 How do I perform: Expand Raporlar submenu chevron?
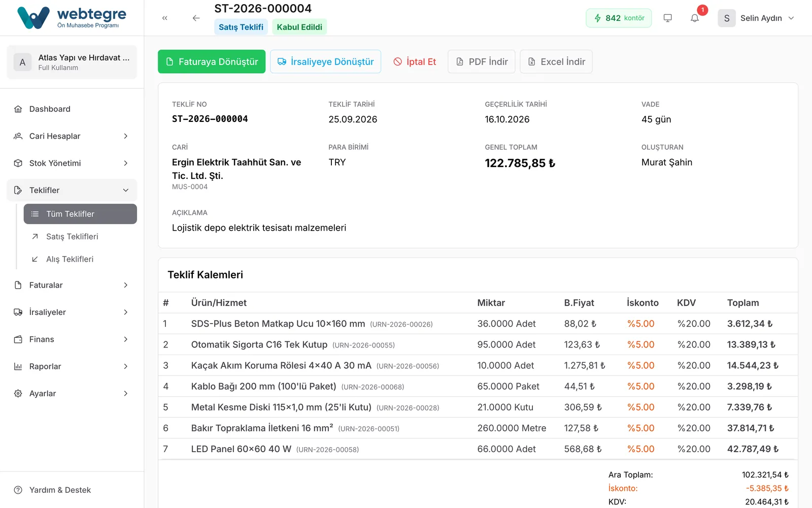tap(126, 366)
